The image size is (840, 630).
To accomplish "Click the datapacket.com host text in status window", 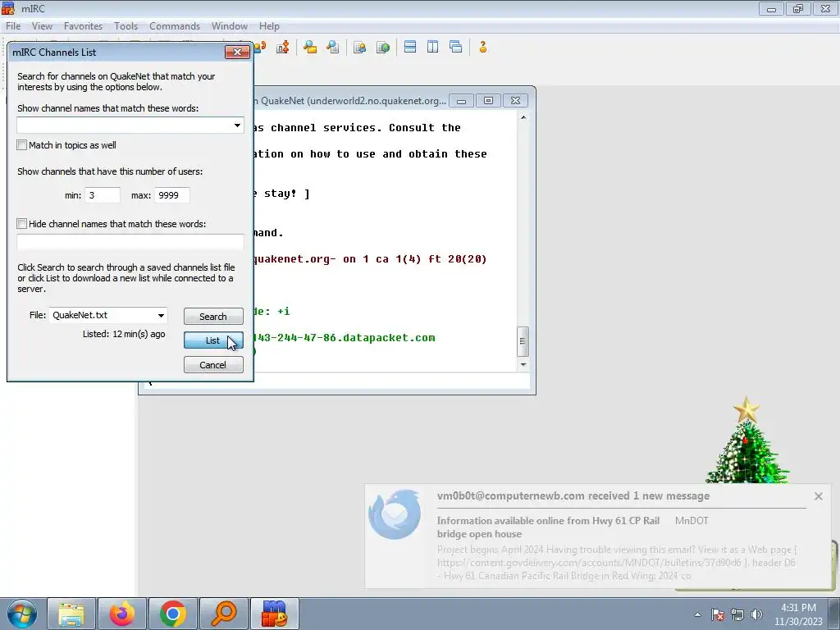I will (x=343, y=337).
